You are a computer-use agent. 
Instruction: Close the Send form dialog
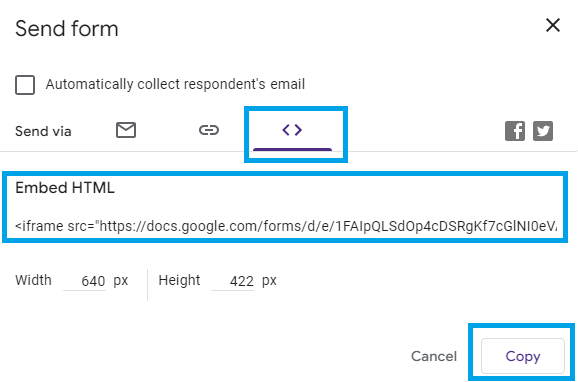[553, 25]
